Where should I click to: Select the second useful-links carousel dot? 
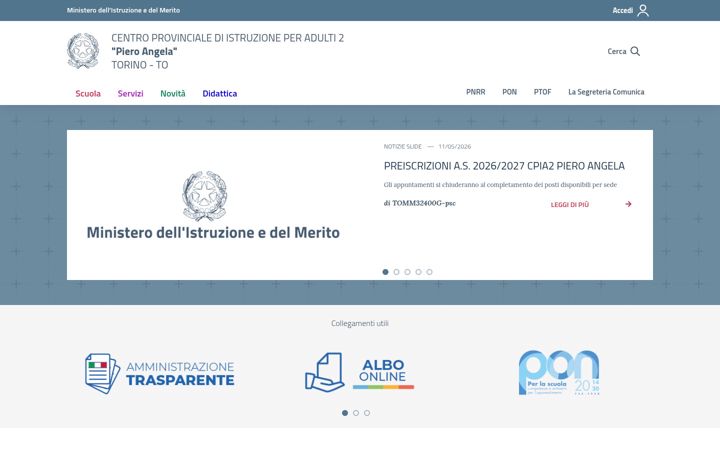click(356, 413)
